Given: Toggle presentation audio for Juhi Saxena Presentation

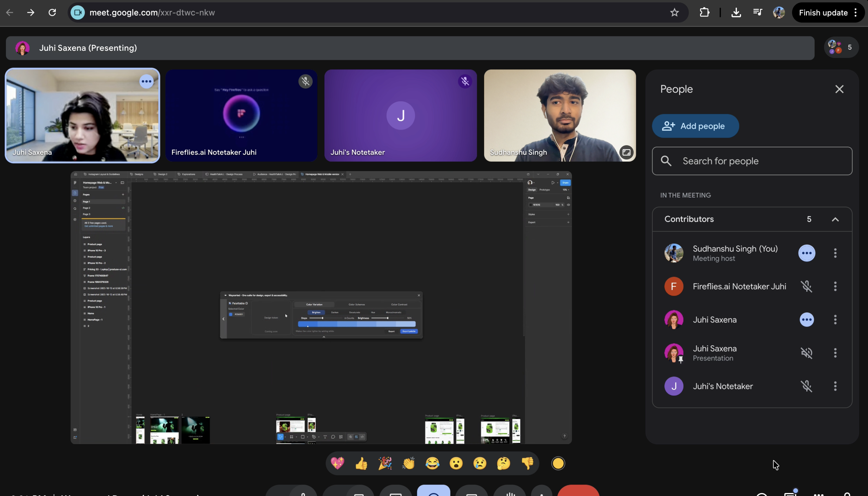Looking at the screenshot, I should pos(806,353).
